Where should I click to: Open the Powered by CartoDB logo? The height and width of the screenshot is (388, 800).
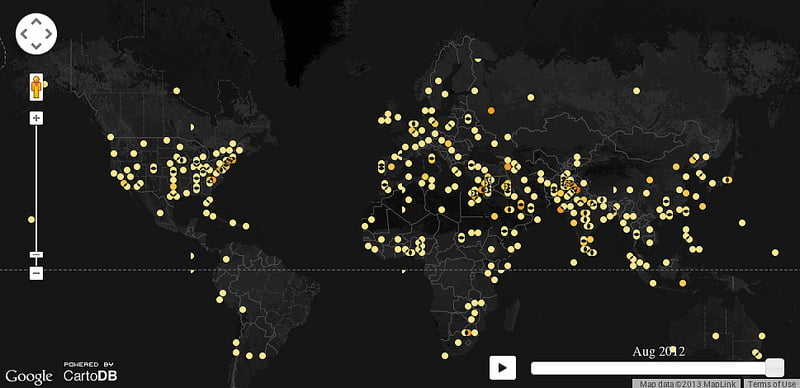tap(90, 372)
